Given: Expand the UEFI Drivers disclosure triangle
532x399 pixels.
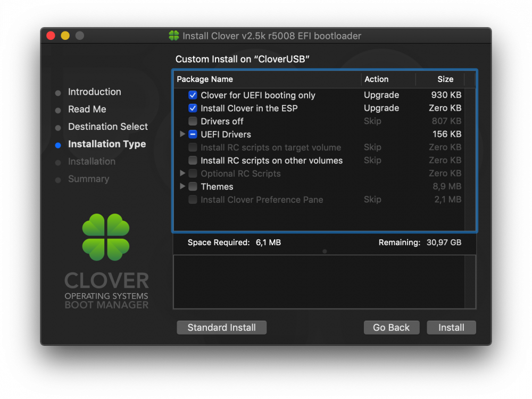Looking at the screenshot, I should click(182, 134).
